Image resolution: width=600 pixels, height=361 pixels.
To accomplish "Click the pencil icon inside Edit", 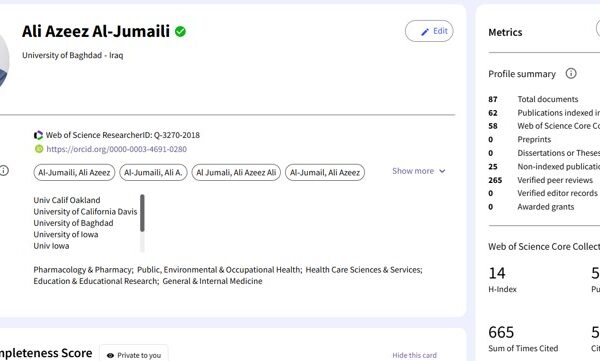I will point(425,32).
